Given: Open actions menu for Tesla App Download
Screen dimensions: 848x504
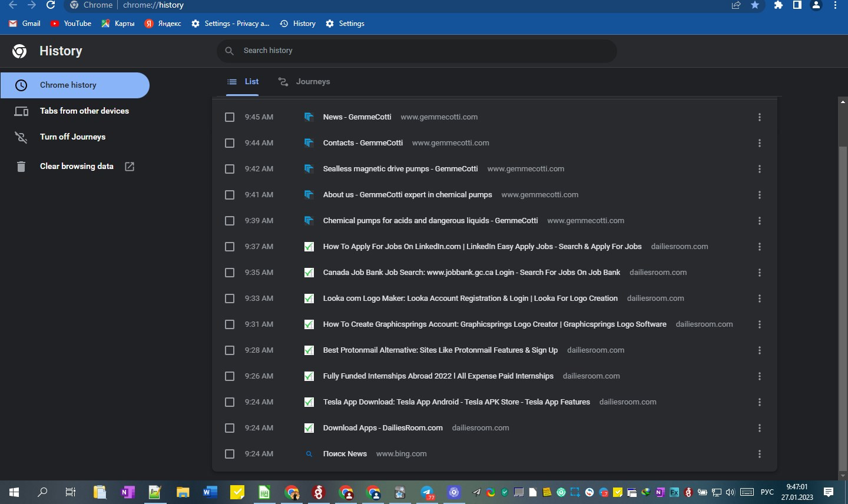Looking at the screenshot, I should [x=760, y=402].
